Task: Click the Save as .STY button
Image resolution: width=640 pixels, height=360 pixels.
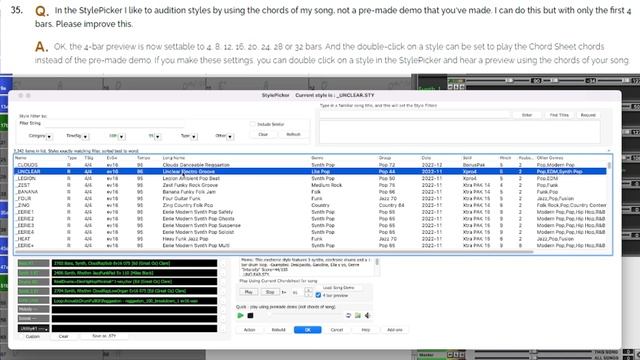Action: (104, 336)
